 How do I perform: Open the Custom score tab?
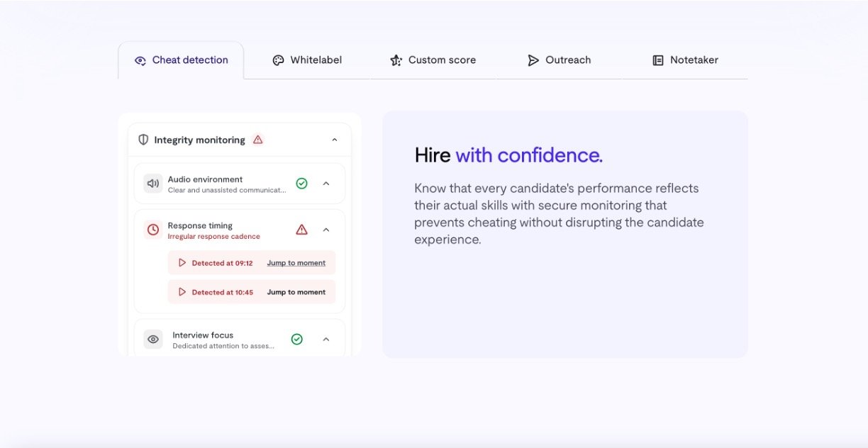click(433, 60)
